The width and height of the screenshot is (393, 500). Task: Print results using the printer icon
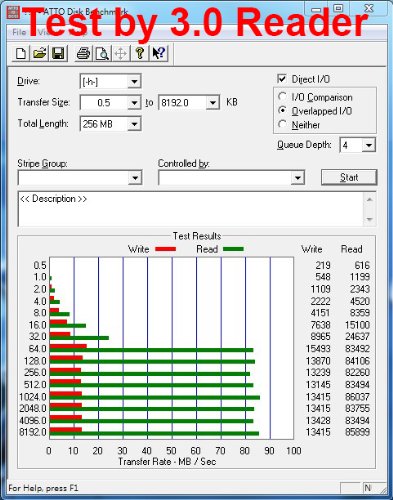[x=83, y=53]
